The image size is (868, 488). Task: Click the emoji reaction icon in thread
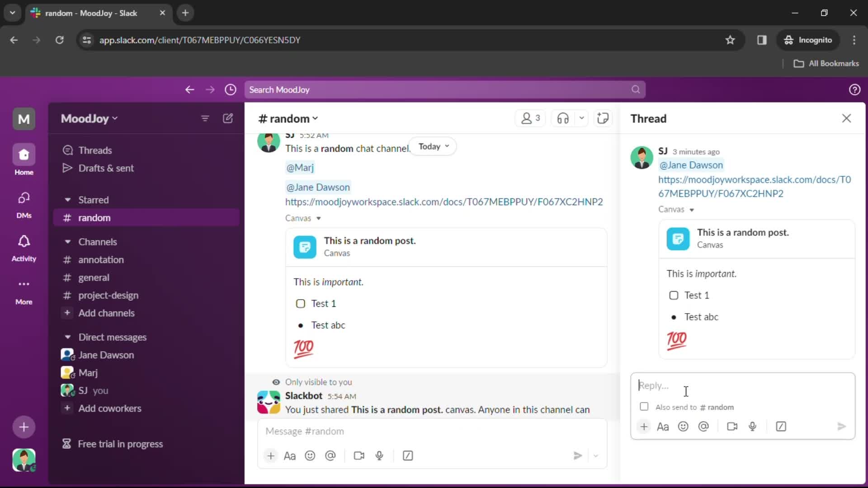(683, 427)
